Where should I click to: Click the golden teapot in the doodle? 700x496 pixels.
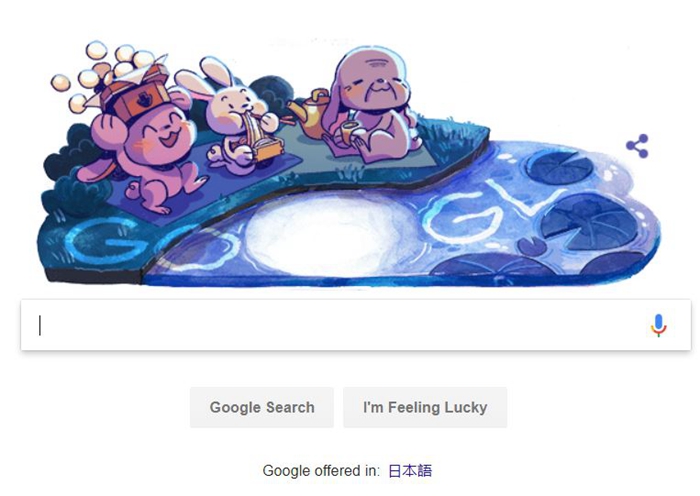click(309, 112)
